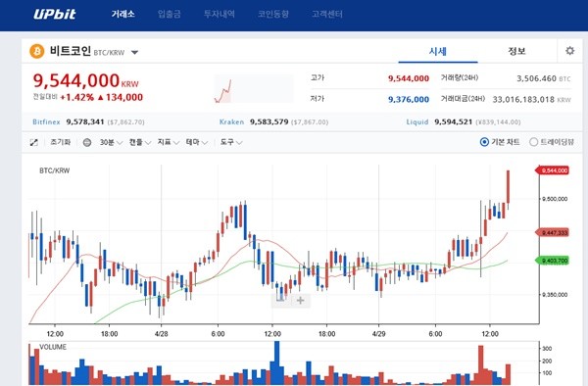Screen dimensions: 588x386
Task: Switch to the 정보 tab
Action: (x=516, y=51)
